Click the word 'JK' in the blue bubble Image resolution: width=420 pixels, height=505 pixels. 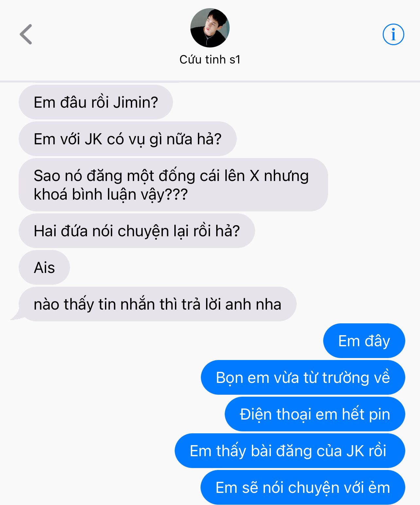coord(356,451)
